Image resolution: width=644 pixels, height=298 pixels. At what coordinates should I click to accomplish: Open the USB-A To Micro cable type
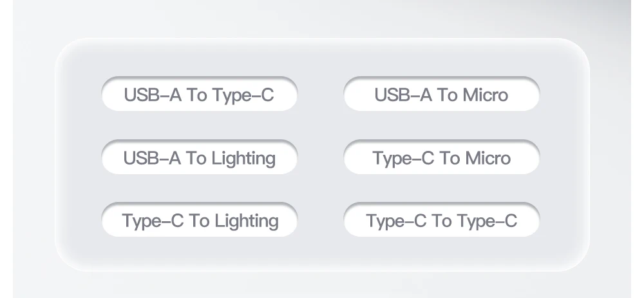click(x=441, y=95)
